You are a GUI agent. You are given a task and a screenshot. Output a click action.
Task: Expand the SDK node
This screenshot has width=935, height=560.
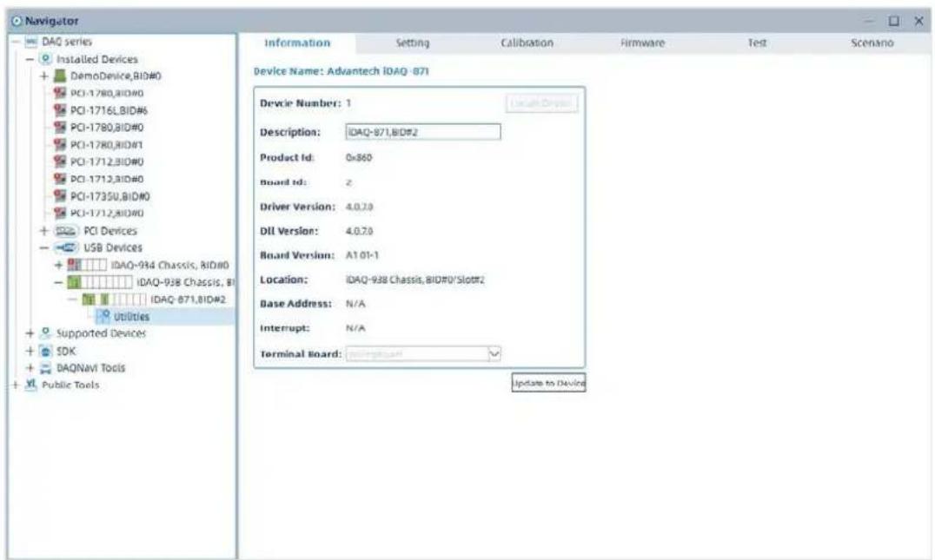pos(30,351)
